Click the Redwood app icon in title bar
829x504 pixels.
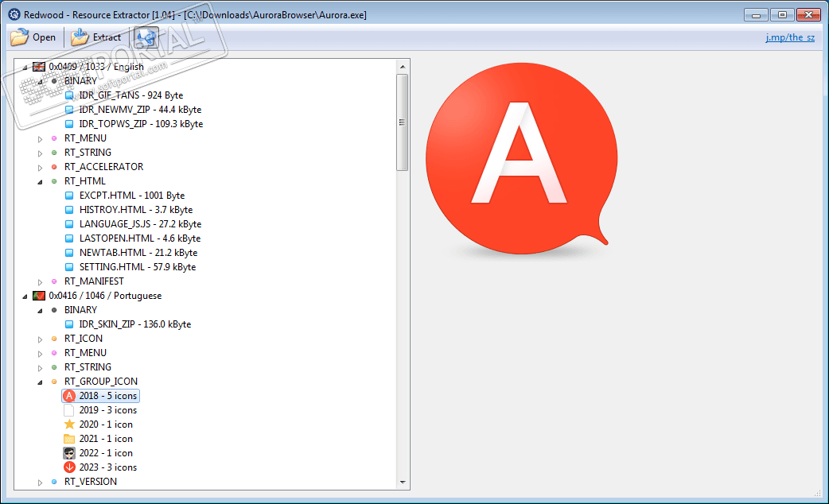point(14,15)
